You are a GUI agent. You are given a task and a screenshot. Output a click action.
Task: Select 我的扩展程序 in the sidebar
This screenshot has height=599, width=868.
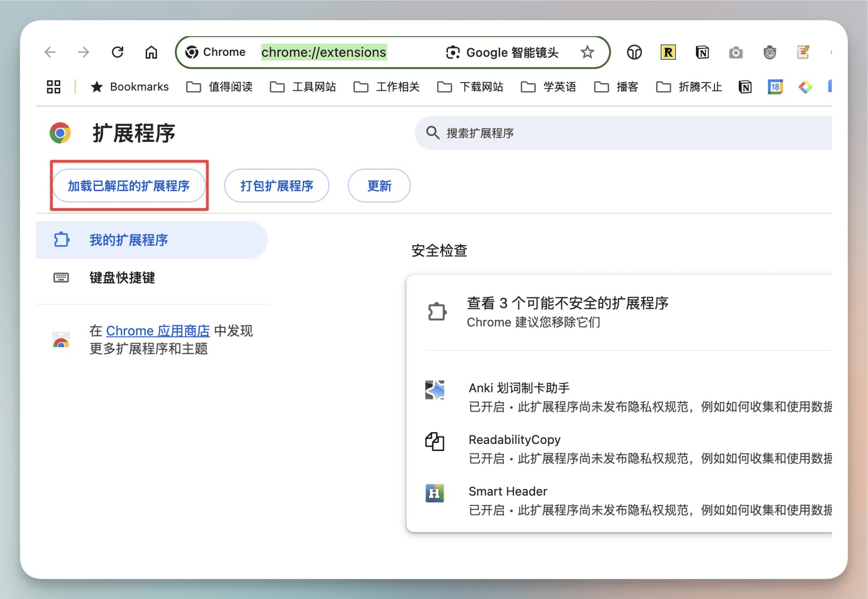click(x=128, y=240)
